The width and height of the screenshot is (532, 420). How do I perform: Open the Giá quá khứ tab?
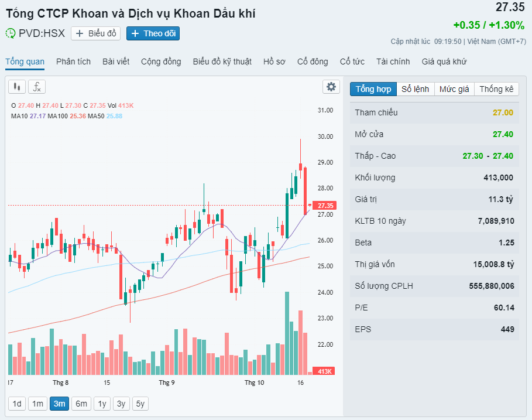point(444,62)
